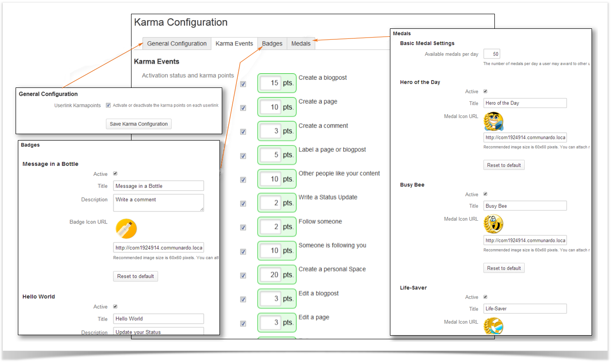Toggle the Userlink Karmapoints checkbox

click(108, 105)
